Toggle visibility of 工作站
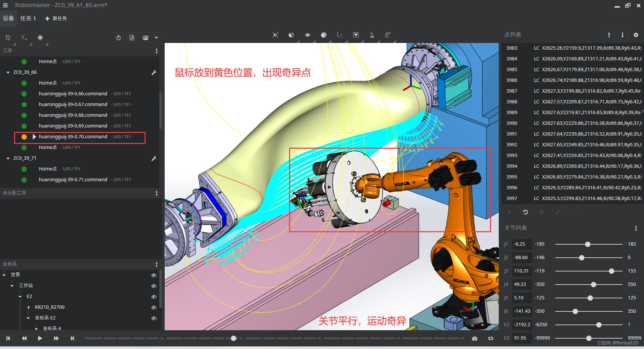 (x=154, y=286)
